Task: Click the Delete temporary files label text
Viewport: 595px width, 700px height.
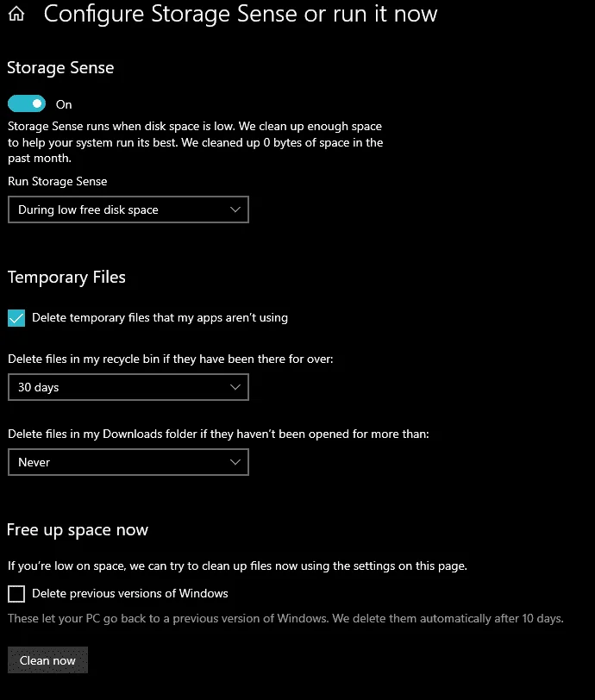Action: 160,318
